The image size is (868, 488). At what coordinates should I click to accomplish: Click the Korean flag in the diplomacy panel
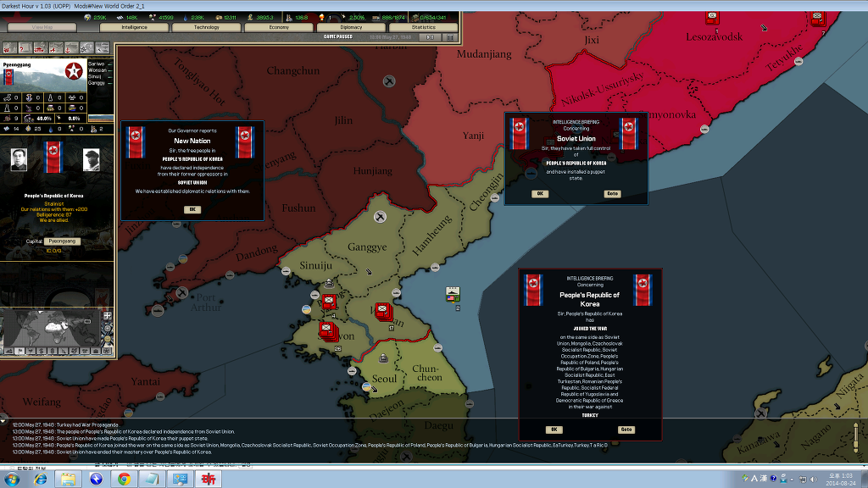click(53, 157)
